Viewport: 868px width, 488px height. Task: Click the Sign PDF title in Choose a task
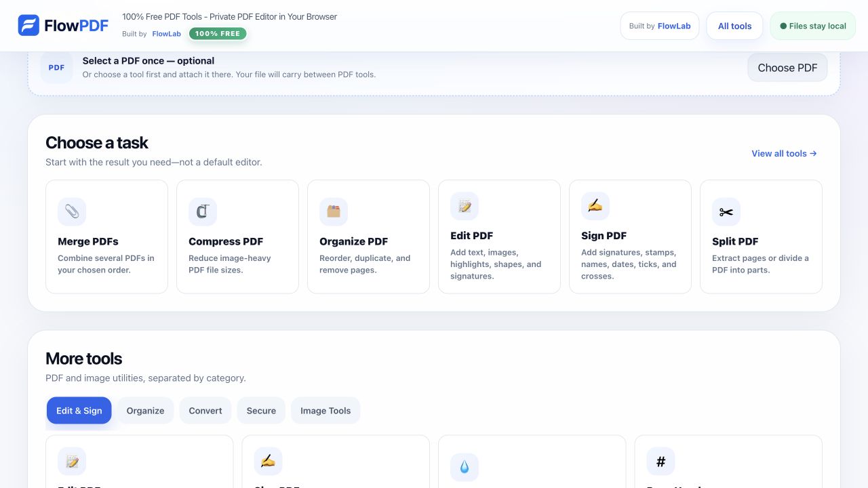click(x=604, y=236)
